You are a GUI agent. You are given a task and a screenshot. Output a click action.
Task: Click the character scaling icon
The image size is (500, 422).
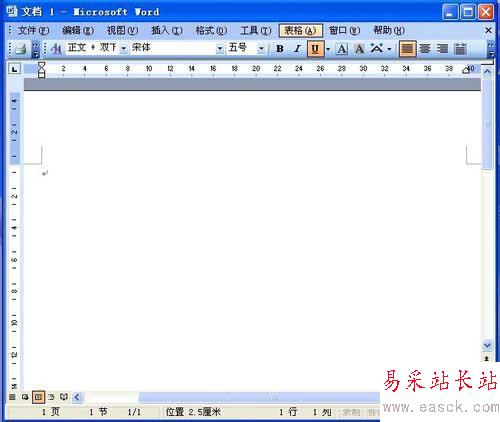tap(377, 49)
